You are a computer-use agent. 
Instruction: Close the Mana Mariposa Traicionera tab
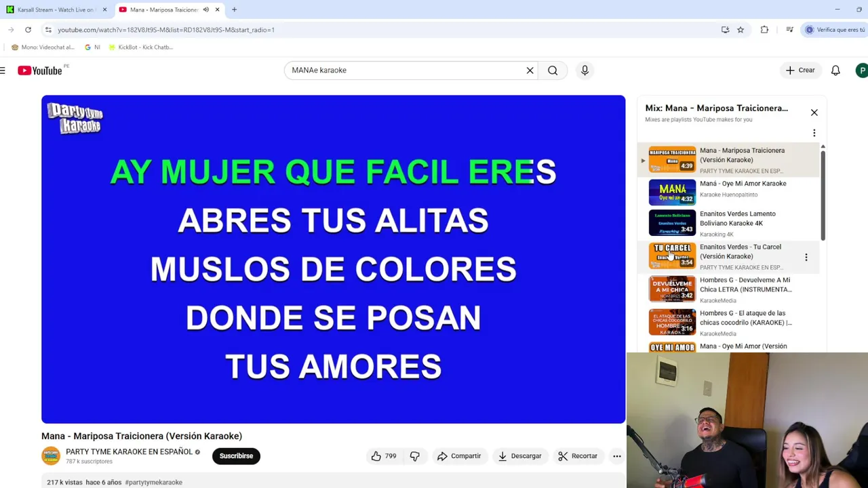click(217, 9)
